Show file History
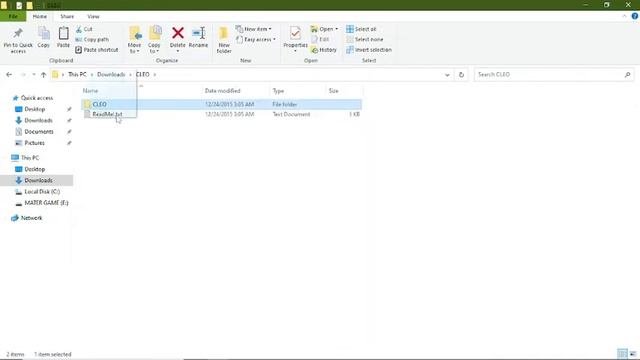The image size is (640, 360). [324, 49]
